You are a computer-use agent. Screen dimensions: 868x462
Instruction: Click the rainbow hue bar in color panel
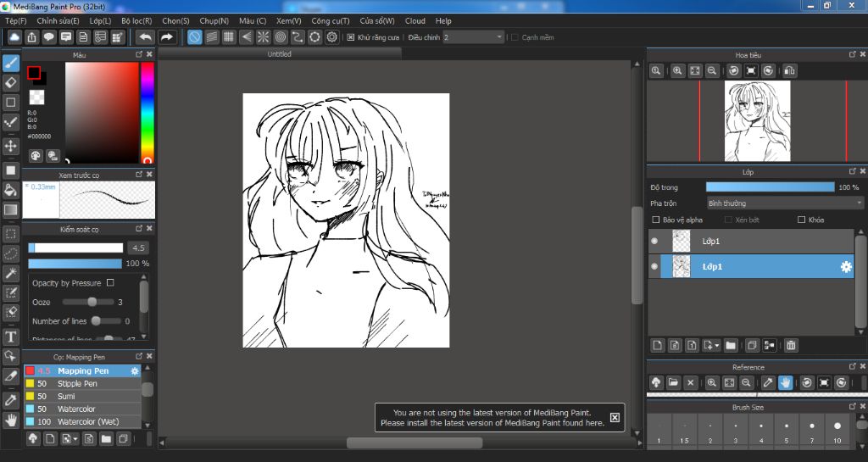pyautogui.click(x=147, y=112)
